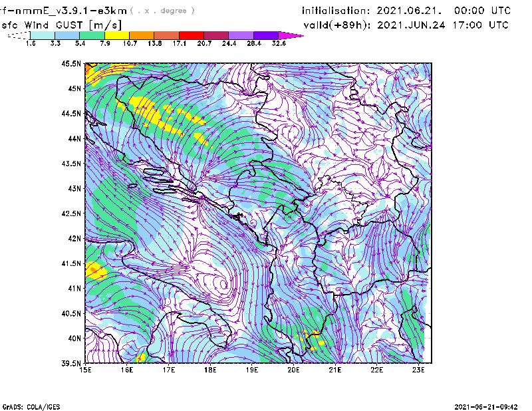Click the light cyan 1.6–3.3 legend swatch
Viewport: 532px width, 411px height.
click(x=43, y=35)
